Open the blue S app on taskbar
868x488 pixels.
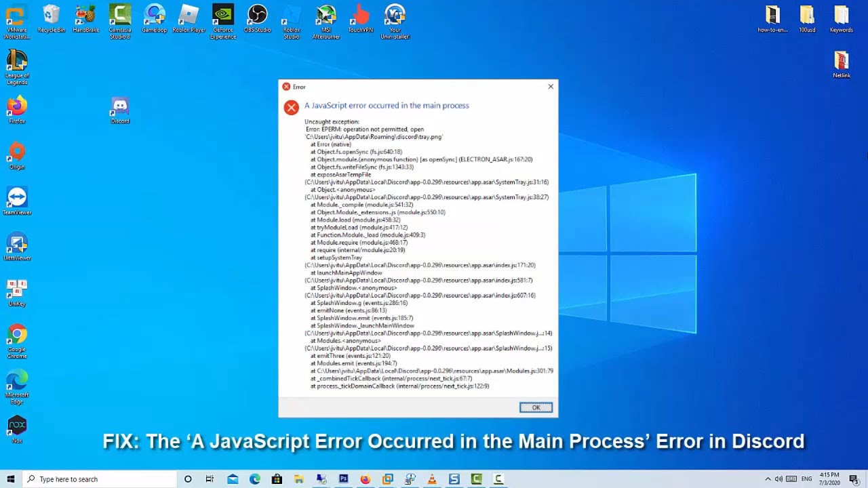(454, 479)
